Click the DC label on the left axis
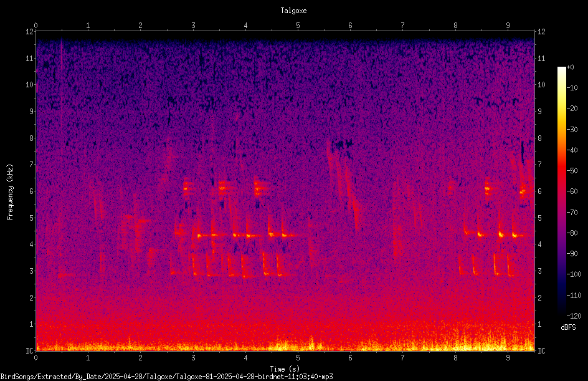Viewport: 588px width, 381px height. [30, 350]
